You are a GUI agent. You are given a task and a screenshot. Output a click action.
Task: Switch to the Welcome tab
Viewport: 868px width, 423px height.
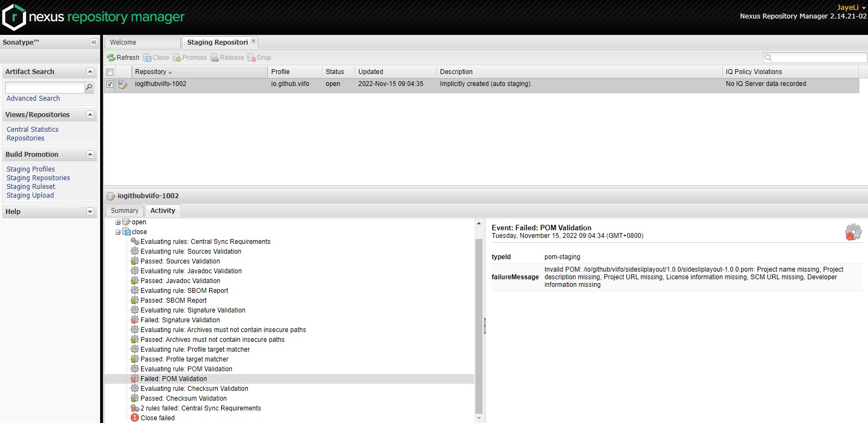point(143,42)
